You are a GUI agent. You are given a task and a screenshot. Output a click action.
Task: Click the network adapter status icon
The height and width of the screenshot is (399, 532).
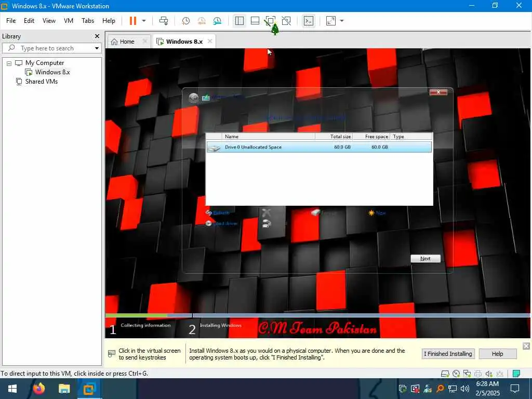pos(467,374)
